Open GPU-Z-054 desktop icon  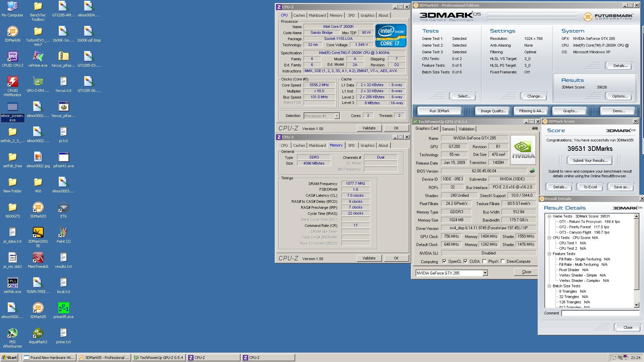(38, 84)
